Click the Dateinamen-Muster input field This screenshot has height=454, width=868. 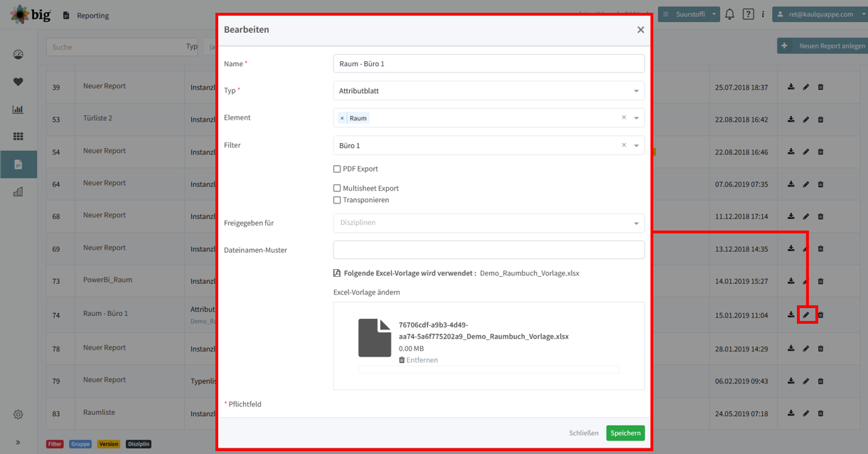pos(489,250)
